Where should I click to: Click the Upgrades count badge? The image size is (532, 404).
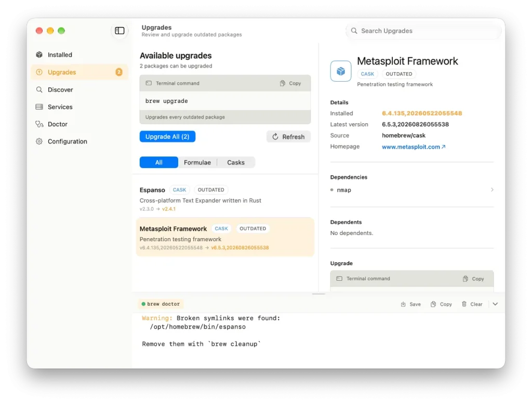pos(119,72)
